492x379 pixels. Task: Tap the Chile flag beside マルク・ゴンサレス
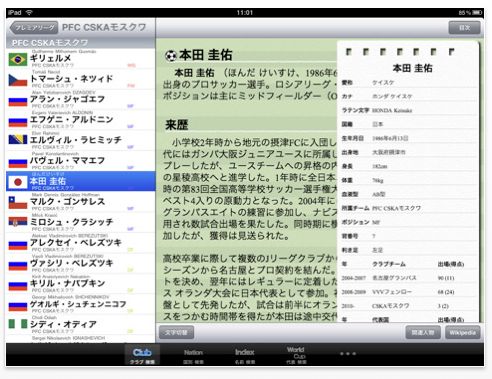[18, 203]
